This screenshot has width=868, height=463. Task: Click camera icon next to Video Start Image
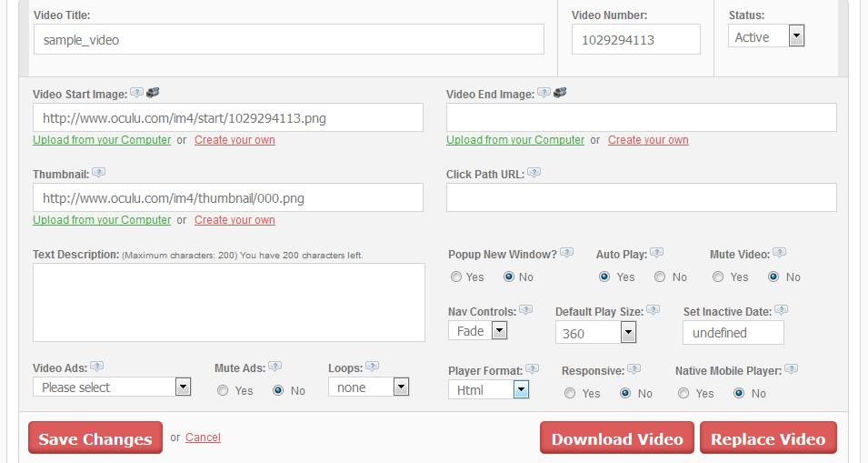153,93
